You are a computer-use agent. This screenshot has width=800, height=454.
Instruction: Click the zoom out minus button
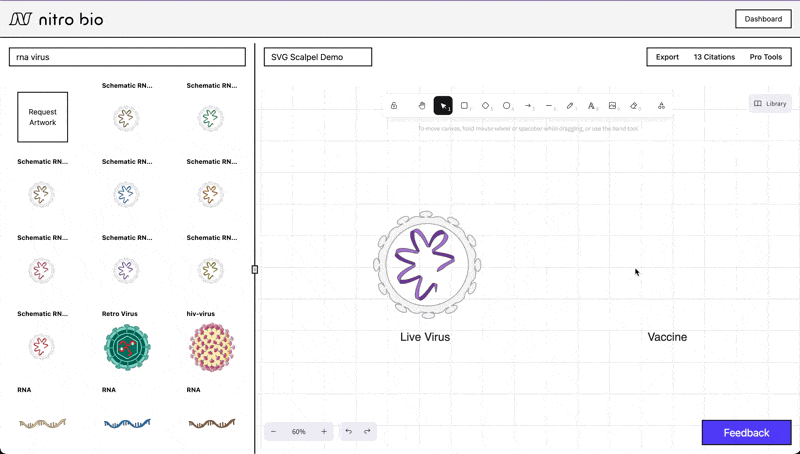coord(274,432)
